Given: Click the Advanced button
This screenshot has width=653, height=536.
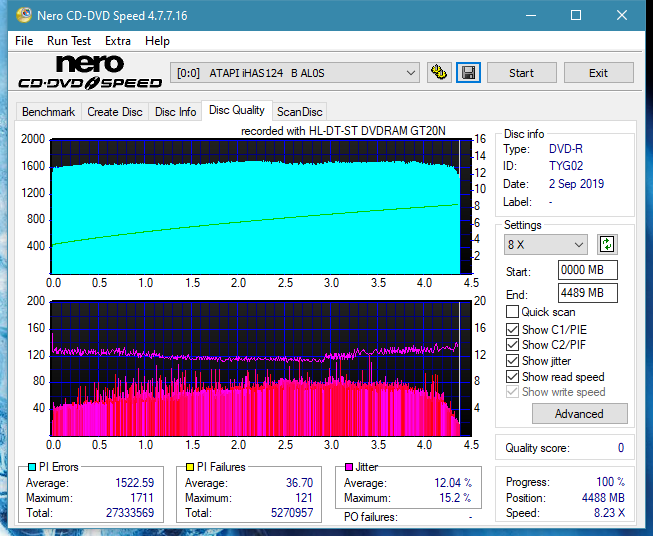Looking at the screenshot, I should tap(579, 414).
